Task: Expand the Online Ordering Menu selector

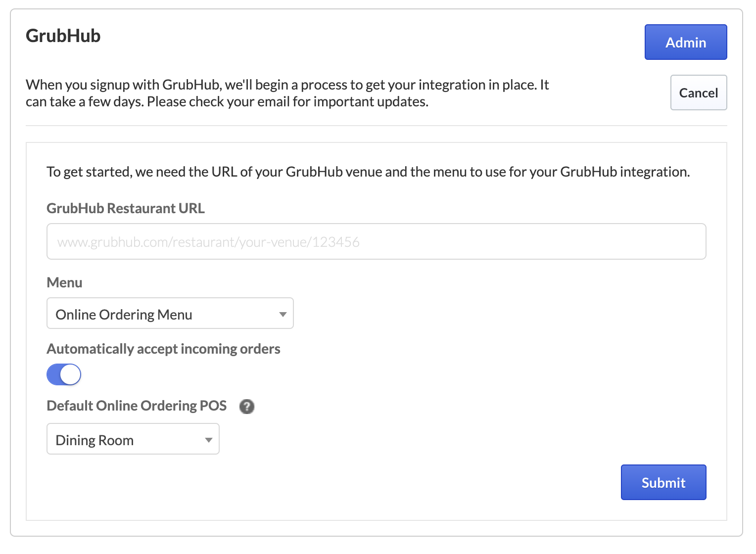Action: tap(170, 313)
